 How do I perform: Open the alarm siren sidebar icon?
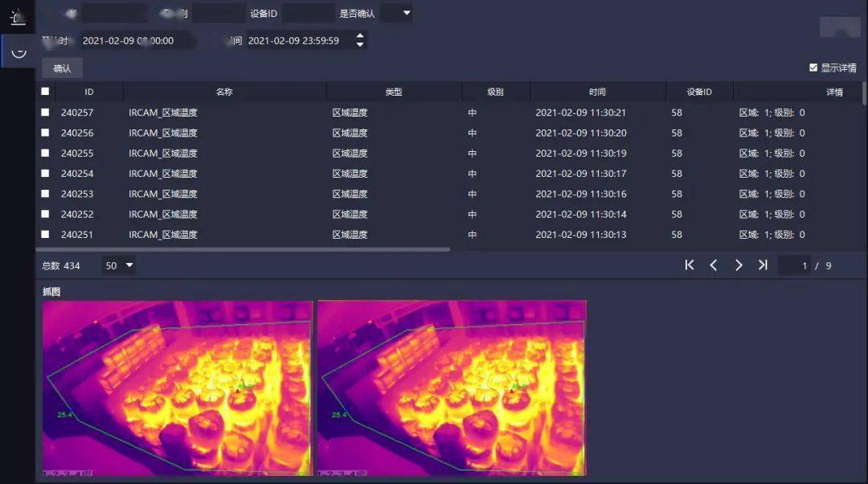tap(18, 17)
